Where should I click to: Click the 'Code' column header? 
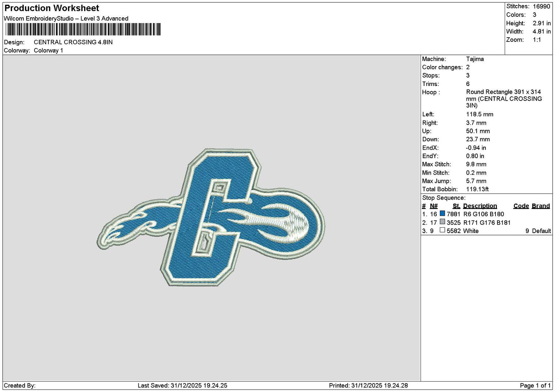coord(521,206)
